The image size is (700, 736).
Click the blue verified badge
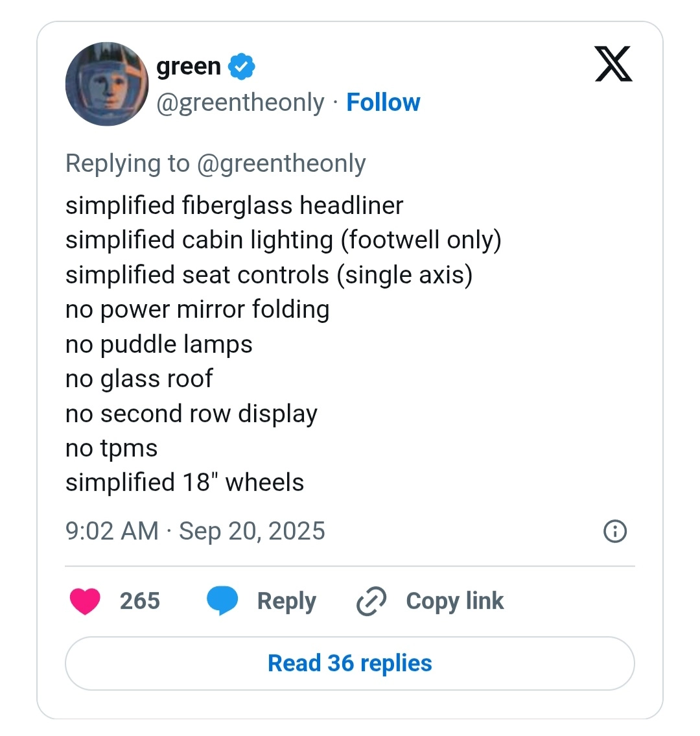[242, 67]
